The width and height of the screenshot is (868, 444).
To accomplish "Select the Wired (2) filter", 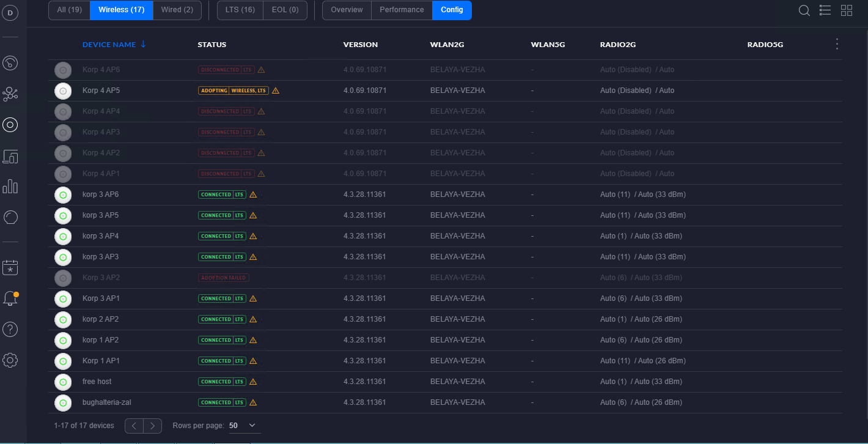I will click(x=177, y=10).
